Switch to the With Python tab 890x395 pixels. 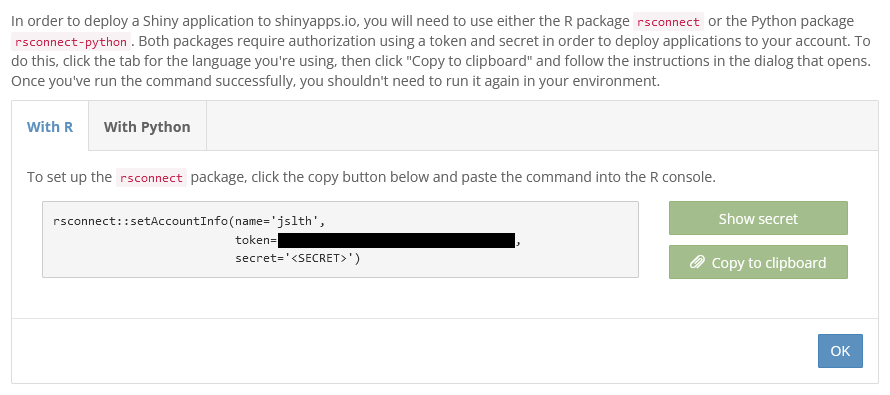coord(147,127)
